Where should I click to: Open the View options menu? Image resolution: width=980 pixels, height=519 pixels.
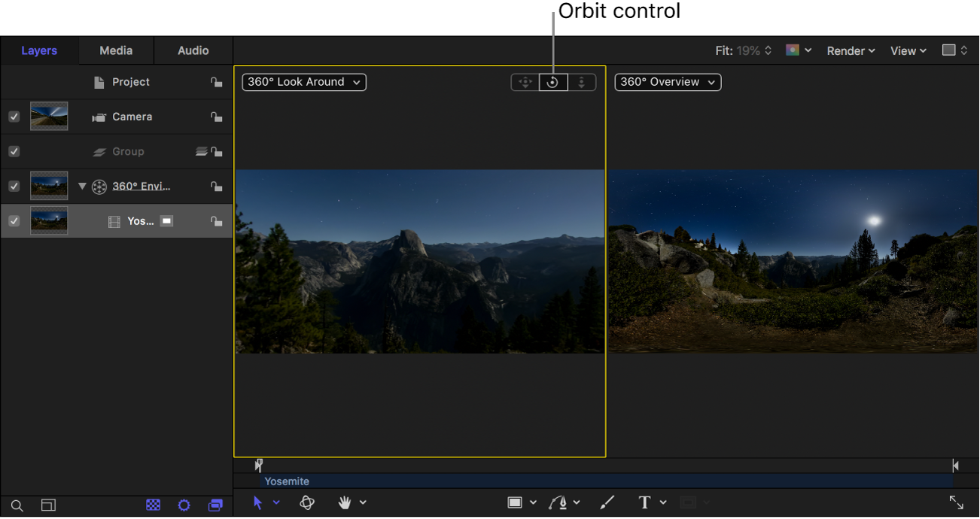(x=908, y=50)
